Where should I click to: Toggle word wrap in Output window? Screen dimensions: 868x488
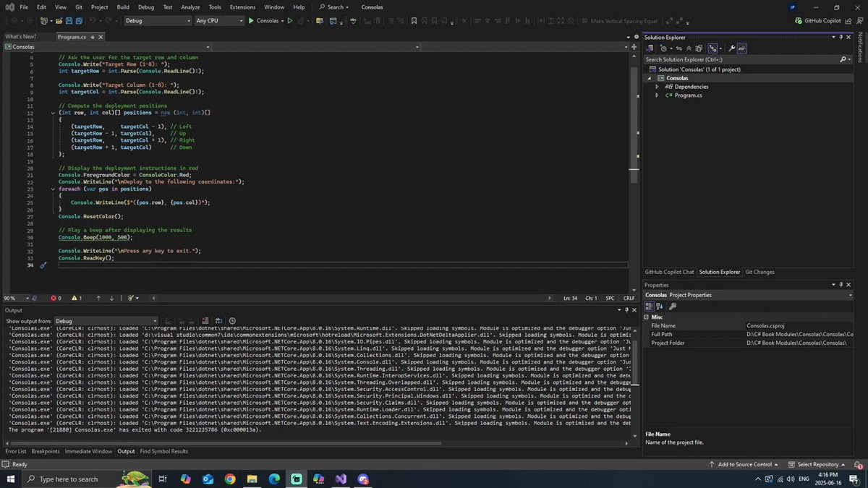point(218,321)
